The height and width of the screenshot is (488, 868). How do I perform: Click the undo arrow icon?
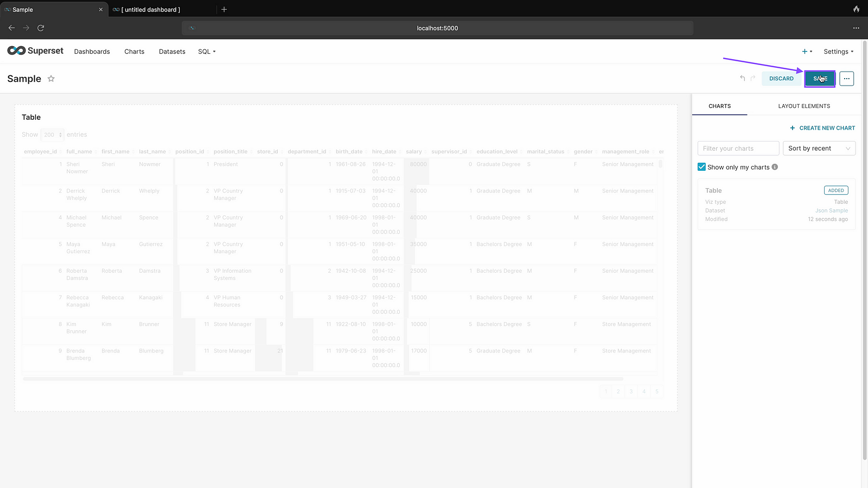(743, 79)
